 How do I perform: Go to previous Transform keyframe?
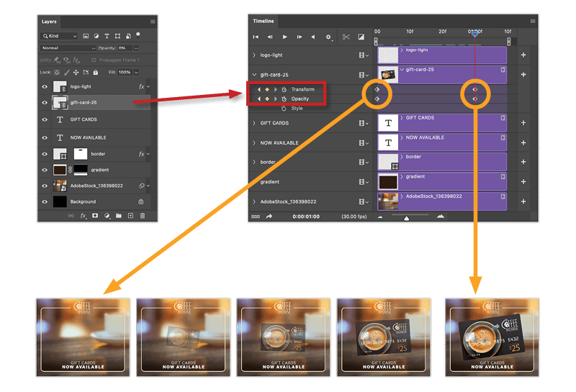[x=259, y=90]
